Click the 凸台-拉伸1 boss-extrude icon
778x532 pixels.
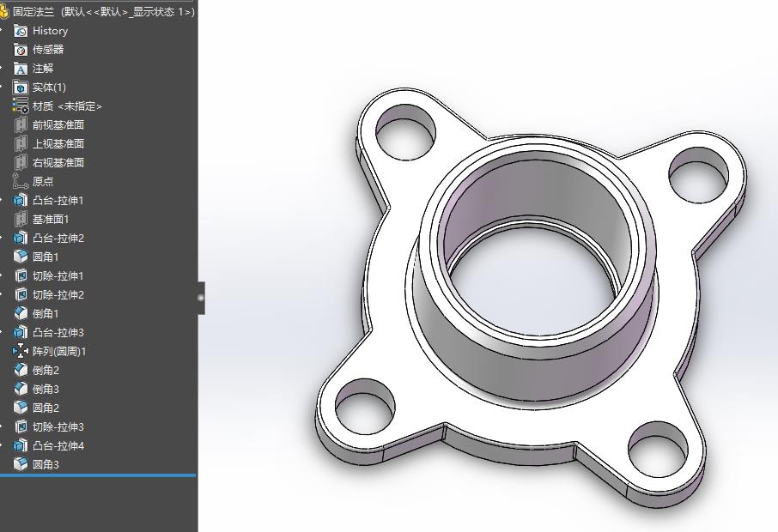click(21, 200)
